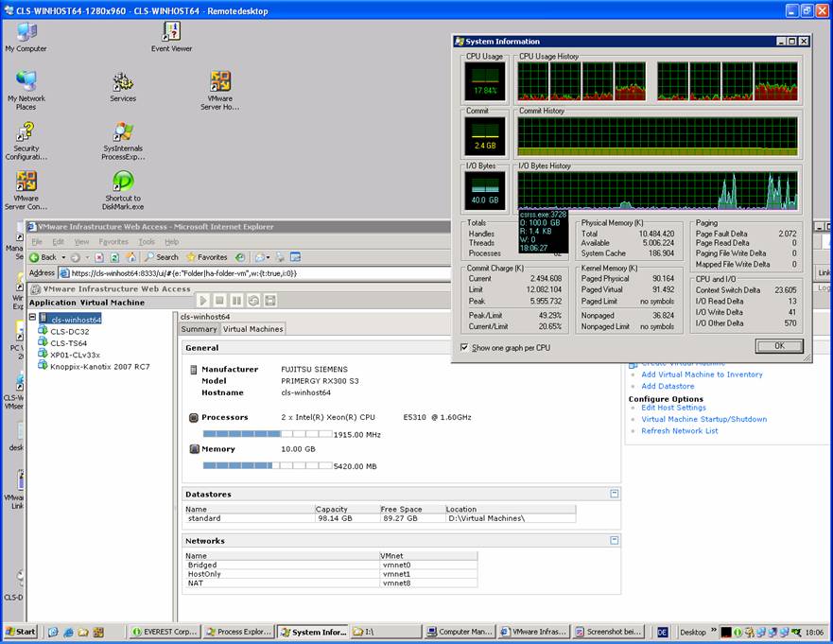Click the History toolbar icon
The image size is (833, 644).
pyautogui.click(x=240, y=257)
